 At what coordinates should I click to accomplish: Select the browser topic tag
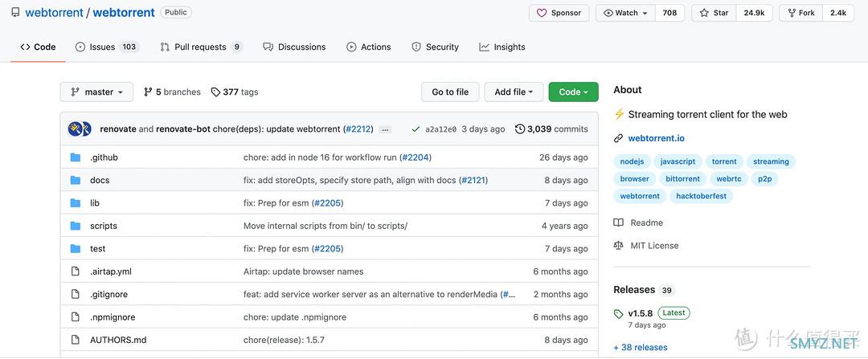[634, 178]
